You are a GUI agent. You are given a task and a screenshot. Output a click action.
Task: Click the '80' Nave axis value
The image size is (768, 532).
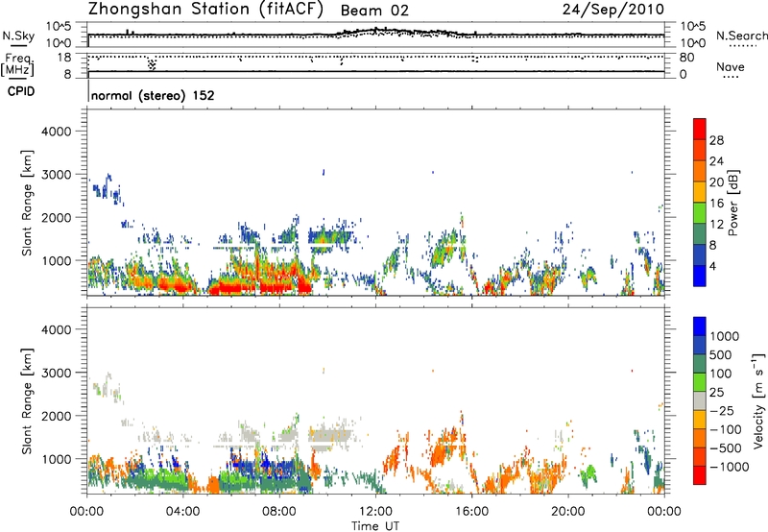[686, 58]
